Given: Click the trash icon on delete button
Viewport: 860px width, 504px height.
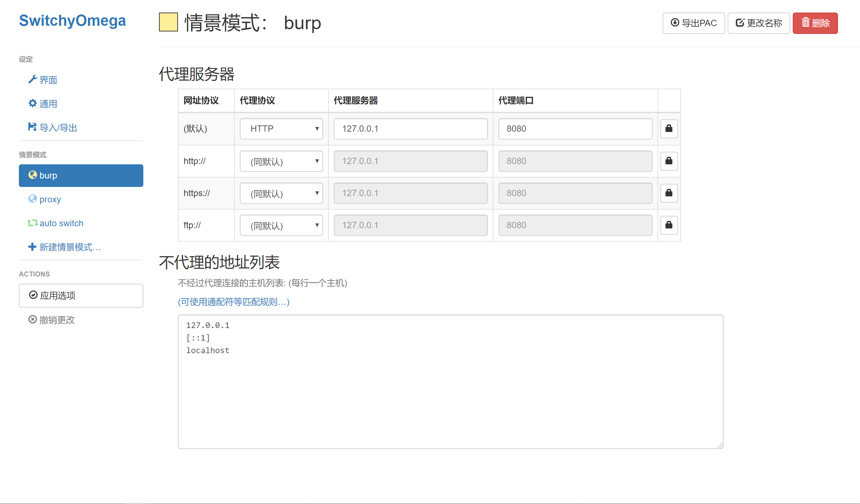Looking at the screenshot, I should [x=805, y=23].
